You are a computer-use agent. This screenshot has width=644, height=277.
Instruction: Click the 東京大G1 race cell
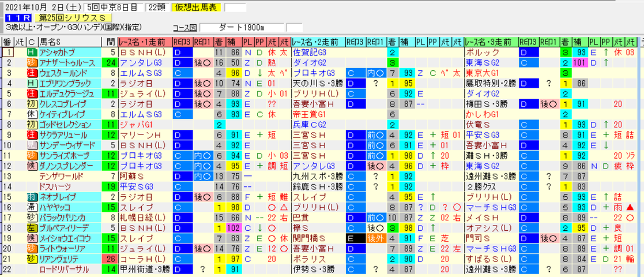[x=491, y=73]
